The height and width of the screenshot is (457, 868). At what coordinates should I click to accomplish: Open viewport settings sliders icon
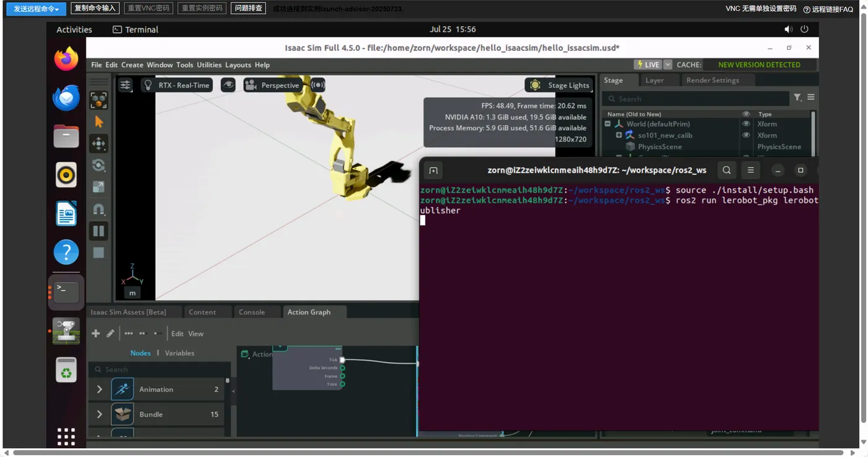(x=125, y=85)
